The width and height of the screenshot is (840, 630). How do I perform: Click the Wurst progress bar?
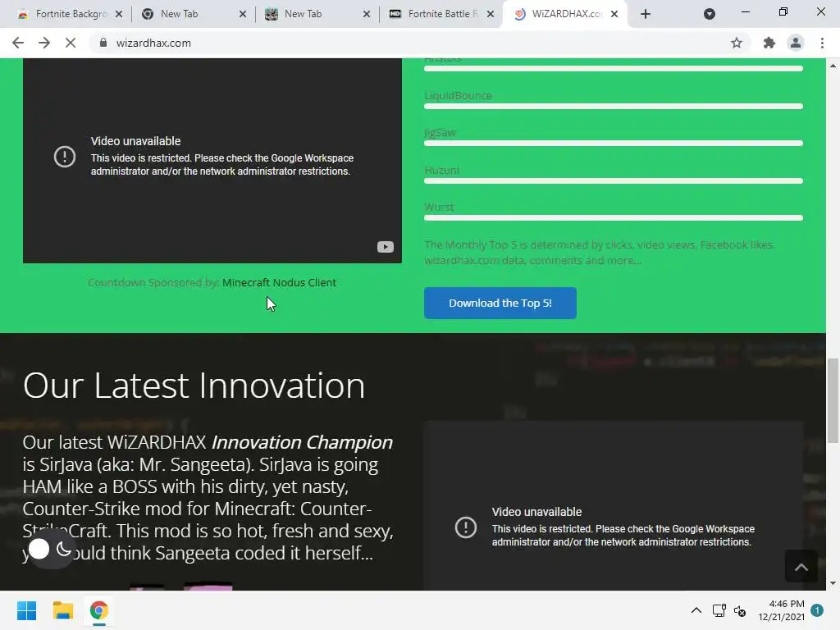coord(614,218)
